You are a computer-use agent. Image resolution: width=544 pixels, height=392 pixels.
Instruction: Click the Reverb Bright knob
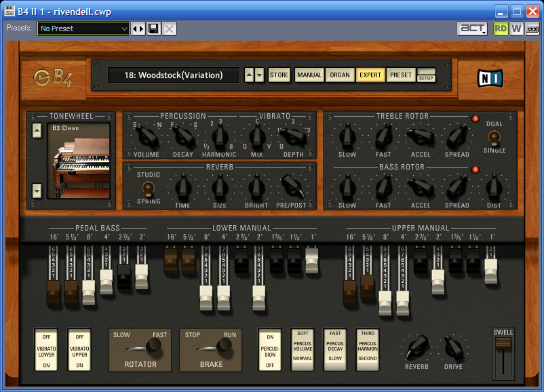(x=256, y=187)
